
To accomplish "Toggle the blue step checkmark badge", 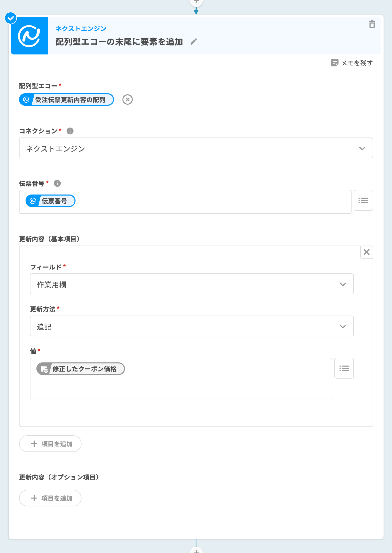I will 11,18.
